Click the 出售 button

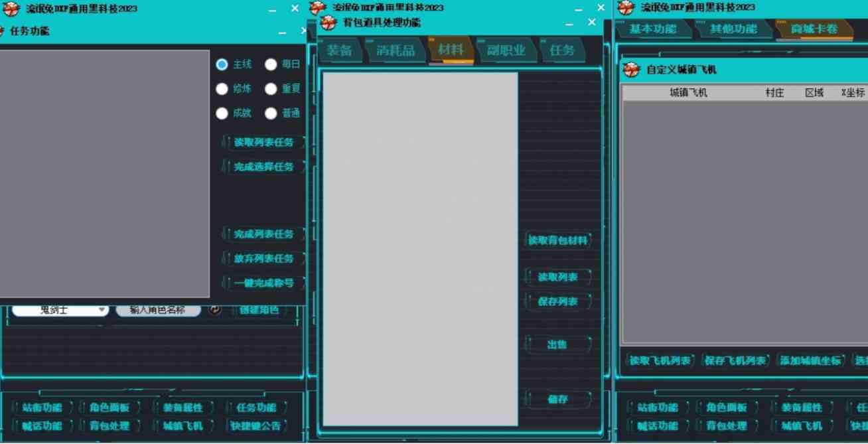tap(559, 344)
